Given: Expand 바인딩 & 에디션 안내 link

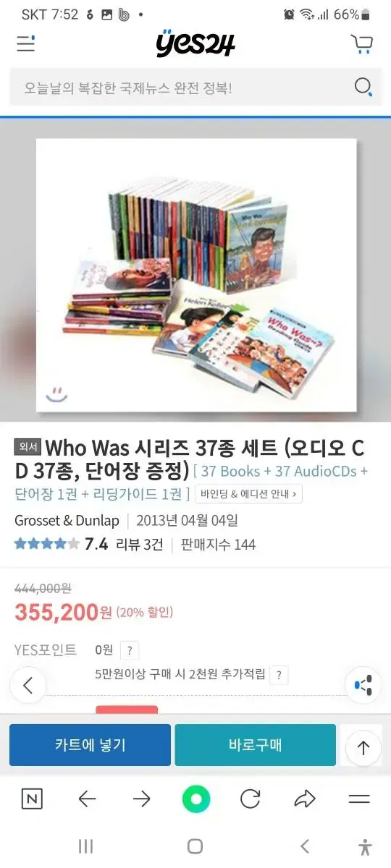Looking at the screenshot, I should pos(248,495).
